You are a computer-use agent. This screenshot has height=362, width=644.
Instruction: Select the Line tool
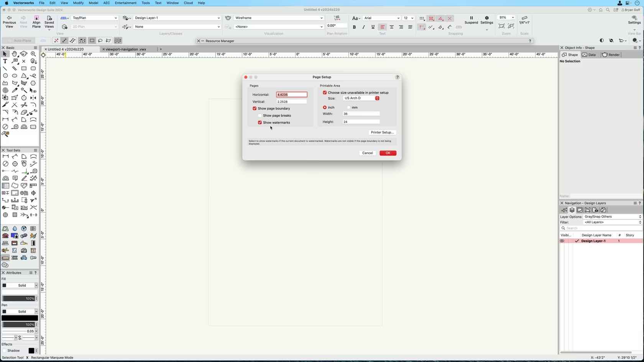5,69
